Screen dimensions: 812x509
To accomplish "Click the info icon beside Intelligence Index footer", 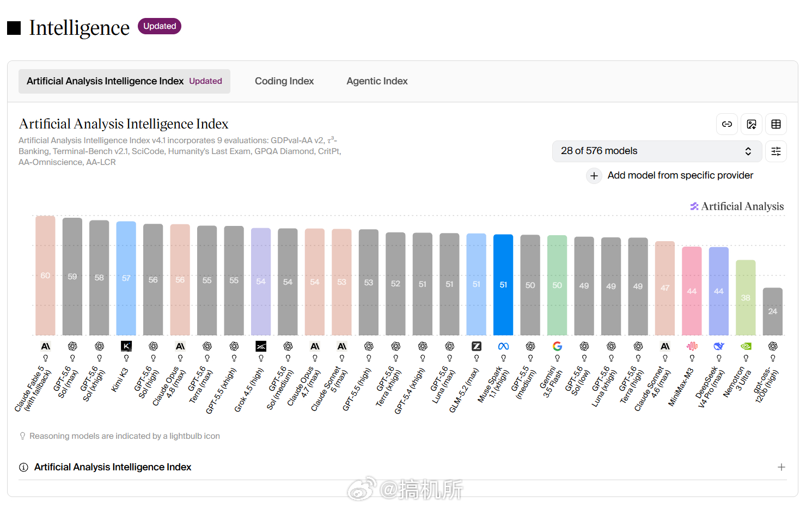I will (x=23, y=467).
